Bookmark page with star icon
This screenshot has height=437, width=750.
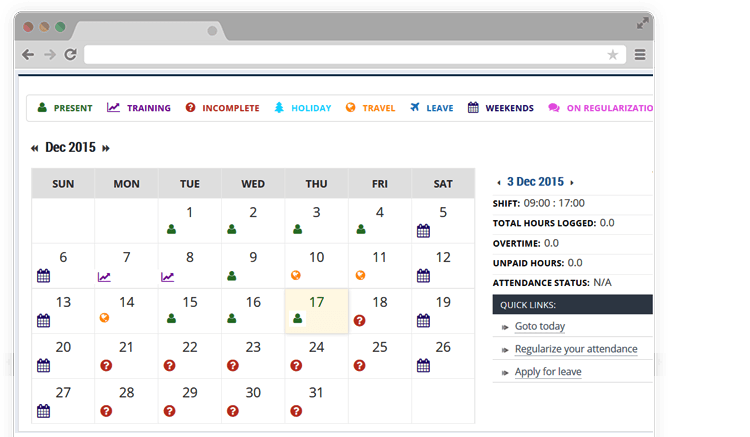(613, 55)
